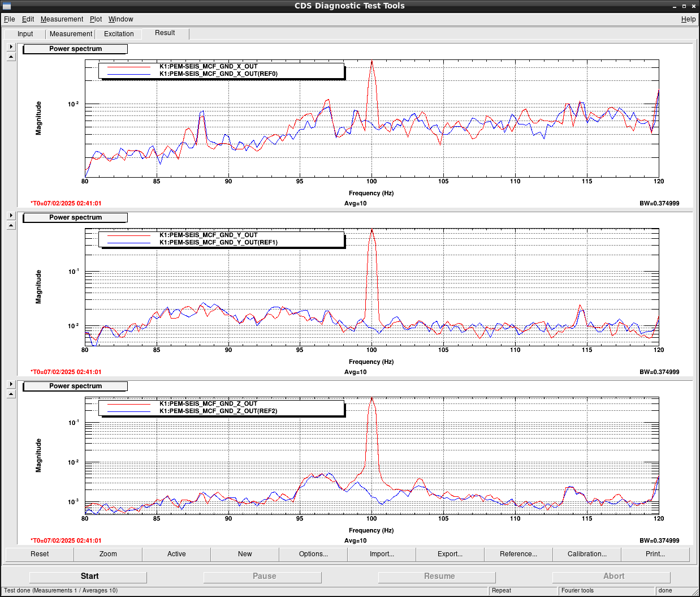
Task: Switch to the Input tab
Action: click(25, 34)
